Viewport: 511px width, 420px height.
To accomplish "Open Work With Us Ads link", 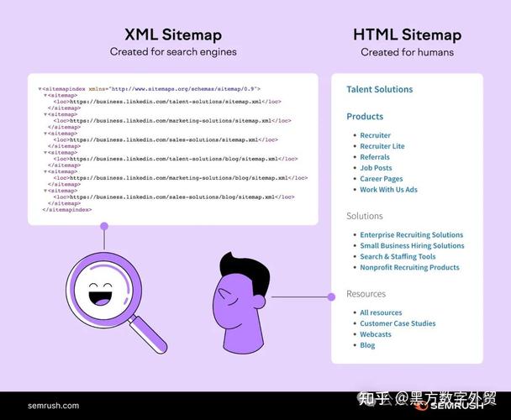I will pyautogui.click(x=388, y=190).
